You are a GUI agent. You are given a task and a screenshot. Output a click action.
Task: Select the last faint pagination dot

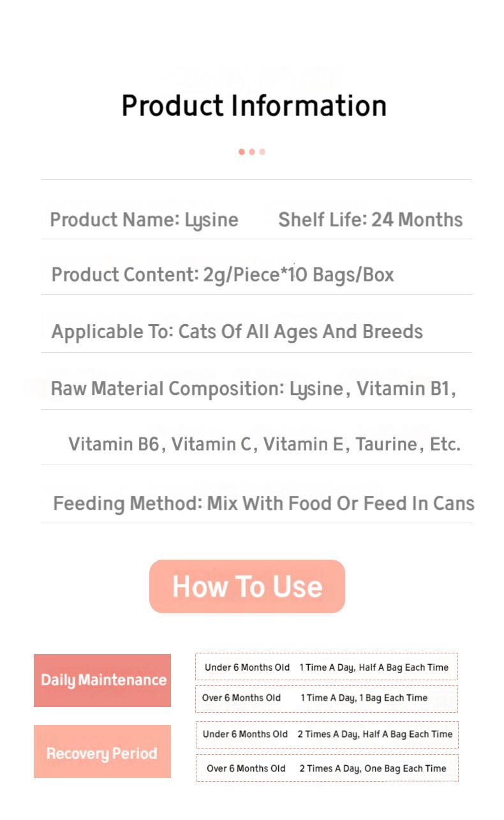pos(262,152)
